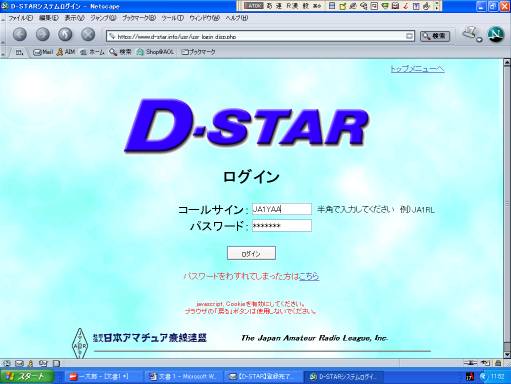Click the sidebar toggle icon left of Mail
Screen dimensions: 511x384
click(19, 52)
